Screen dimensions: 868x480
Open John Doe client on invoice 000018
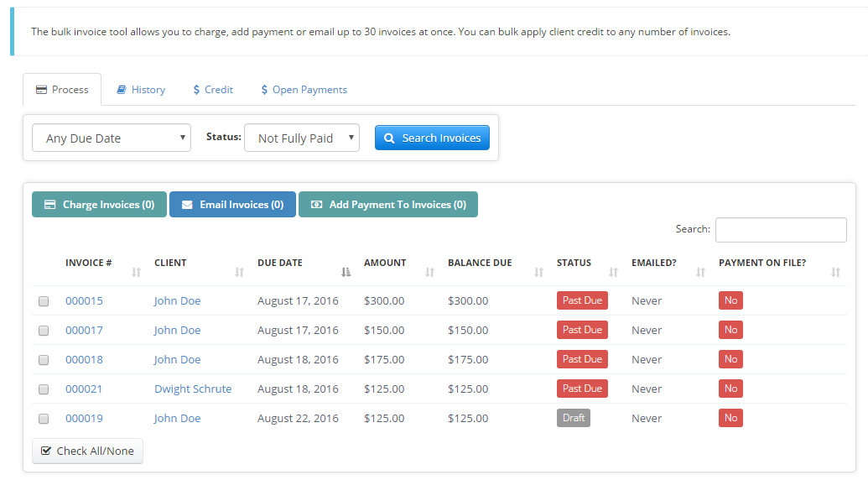pos(177,359)
